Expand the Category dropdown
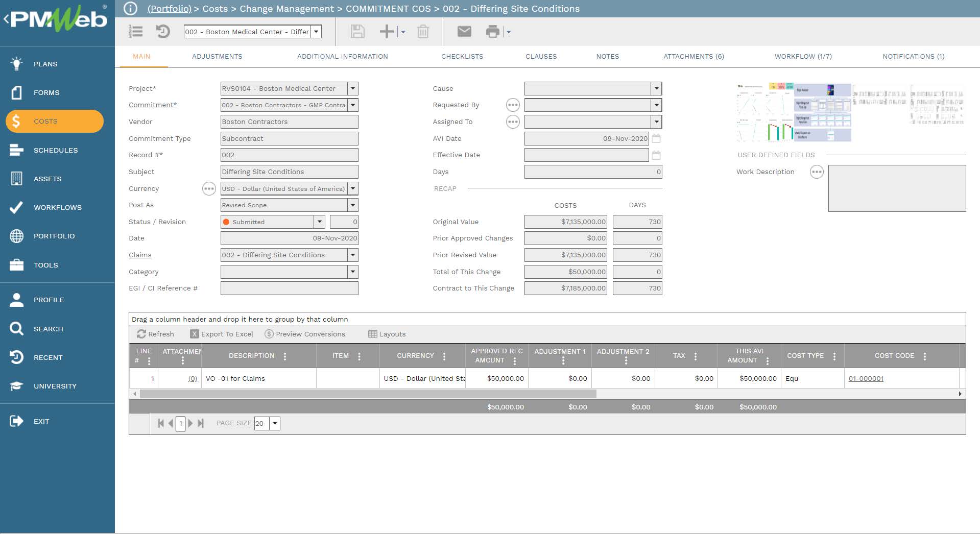The height and width of the screenshot is (534, 980). point(352,272)
